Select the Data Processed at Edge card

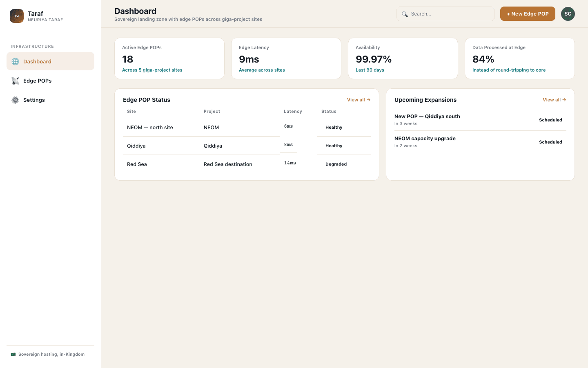click(520, 58)
